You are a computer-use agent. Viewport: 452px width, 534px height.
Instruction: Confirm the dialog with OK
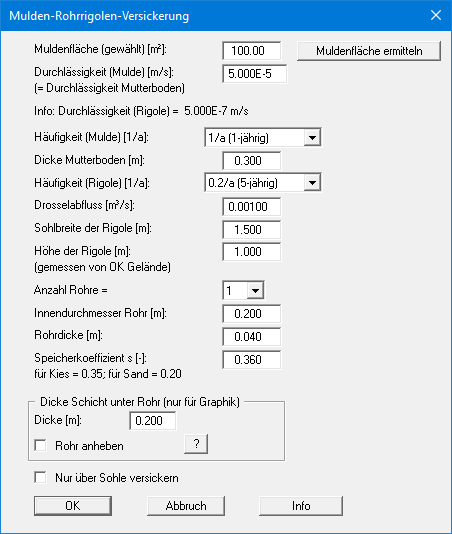73,506
